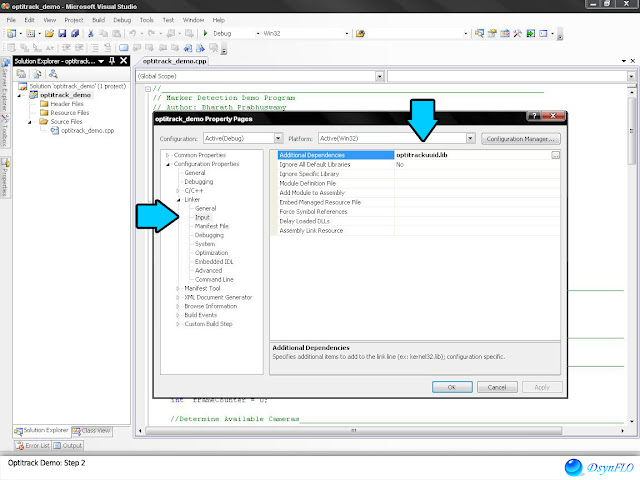Open Start Page toolbar icon
640x480 pixels.
(x=530, y=33)
